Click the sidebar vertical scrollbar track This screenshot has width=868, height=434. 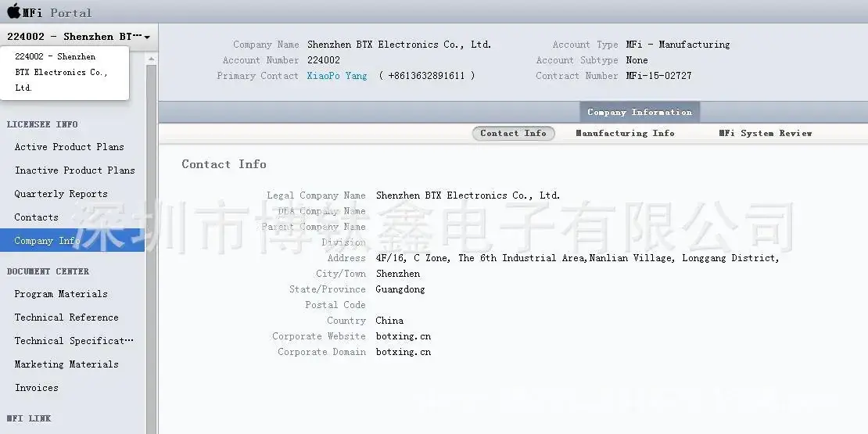(151, 249)
